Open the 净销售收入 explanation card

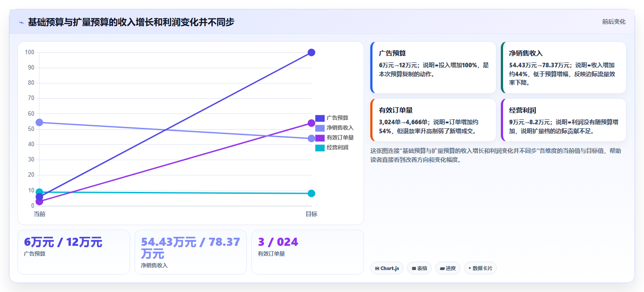(x=563, y=67)
